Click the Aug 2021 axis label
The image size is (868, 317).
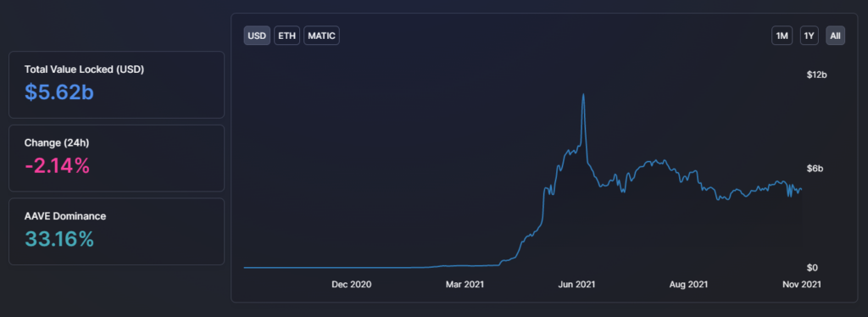688,284
